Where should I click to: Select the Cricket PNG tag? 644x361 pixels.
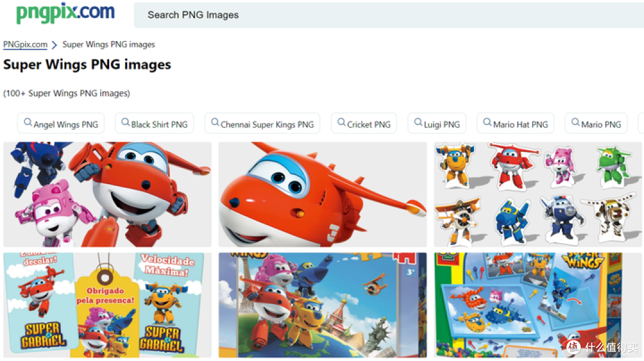[x=364, y=123]
